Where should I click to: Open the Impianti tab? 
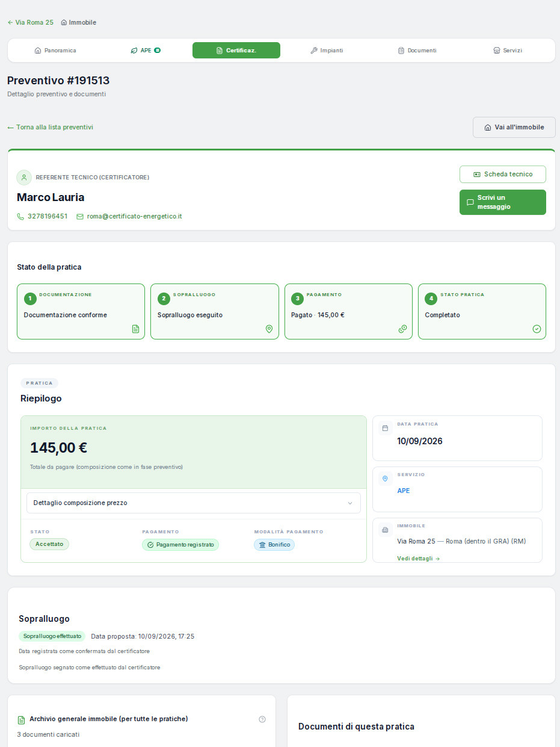tap(327, 51)
